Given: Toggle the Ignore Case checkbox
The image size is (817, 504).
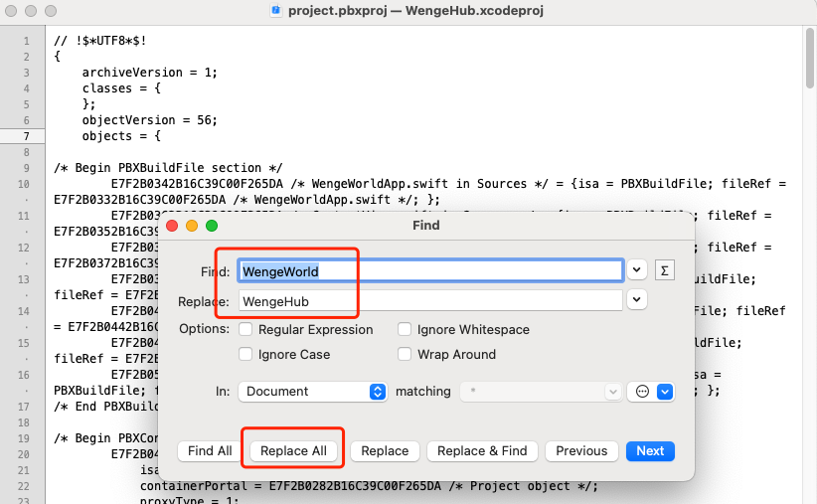Looking at the screenshot, I should point(245,355).
